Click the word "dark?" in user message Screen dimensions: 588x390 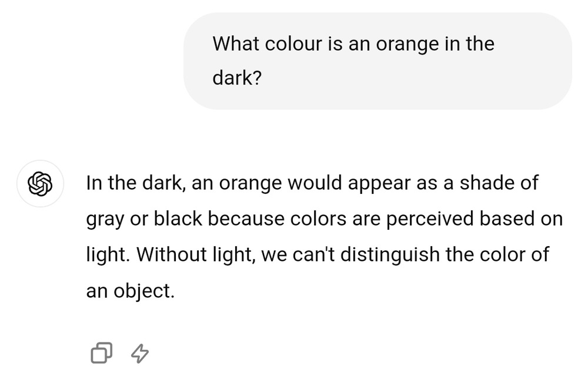[x=236, y=78]
